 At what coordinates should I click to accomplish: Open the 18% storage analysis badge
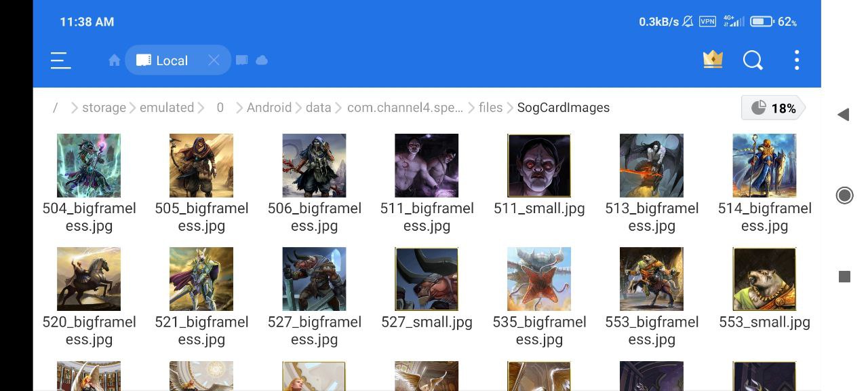click(x=773, y=108)
